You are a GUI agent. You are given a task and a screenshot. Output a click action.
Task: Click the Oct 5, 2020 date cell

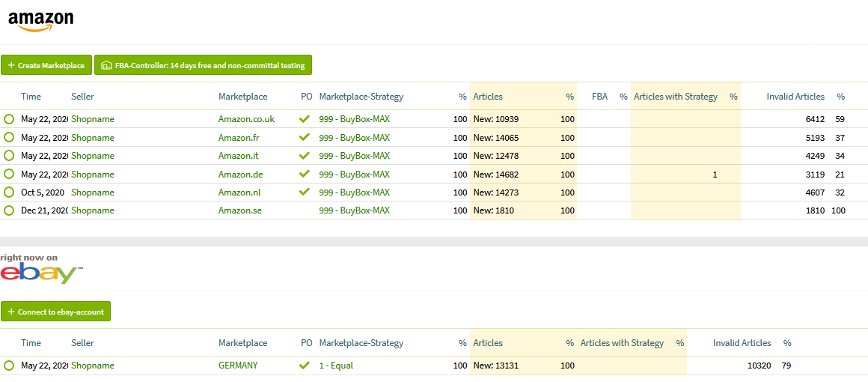click(43, 192)
